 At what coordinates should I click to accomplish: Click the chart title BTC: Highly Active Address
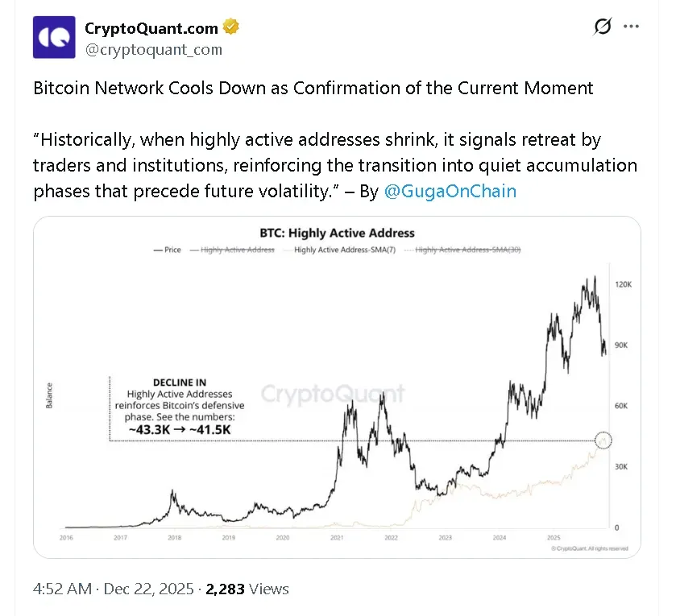point(337,233)
